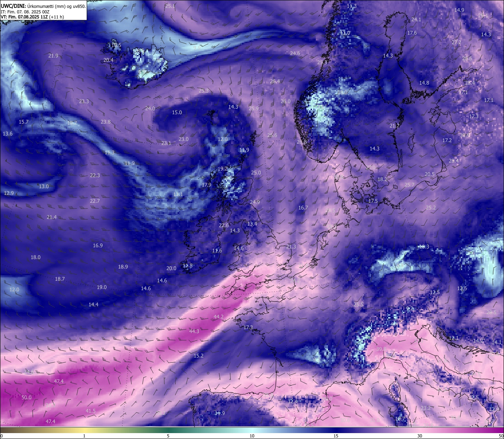Screen dimensions: 504x439
Task: Click the 25.9 value label
Action: pos(254,109)
